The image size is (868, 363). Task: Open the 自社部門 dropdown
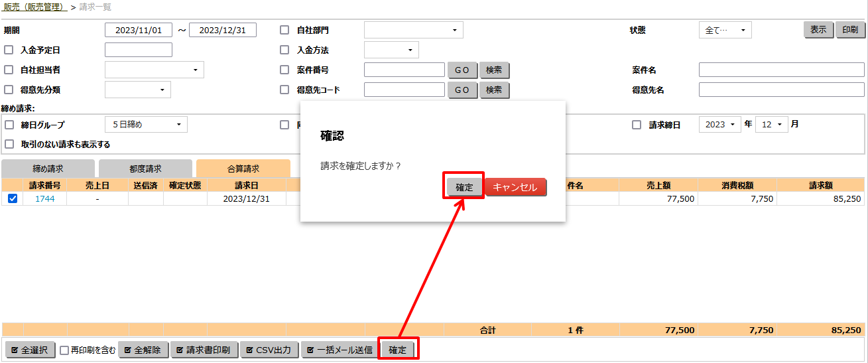[413, 30]
